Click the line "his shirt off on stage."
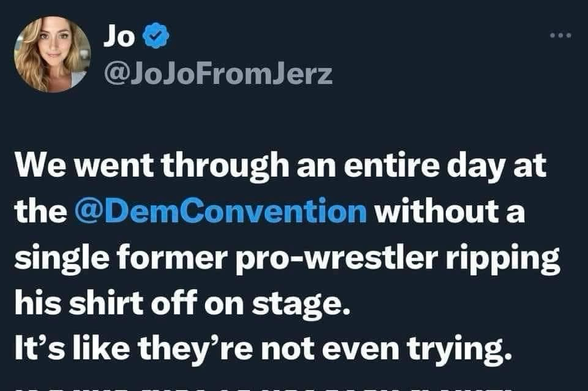The width and height of the screenshot is (588, 391). coord(182,303)
